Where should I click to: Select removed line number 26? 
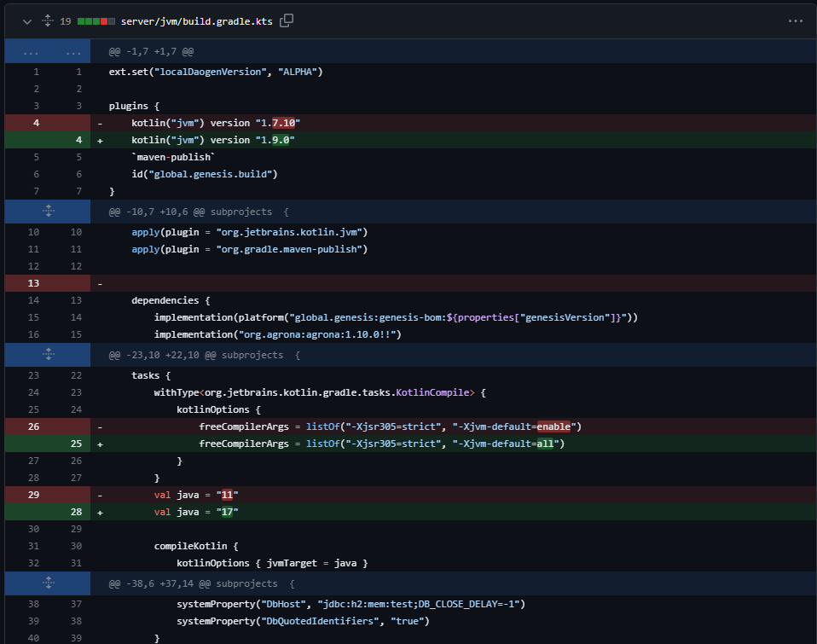36,426
